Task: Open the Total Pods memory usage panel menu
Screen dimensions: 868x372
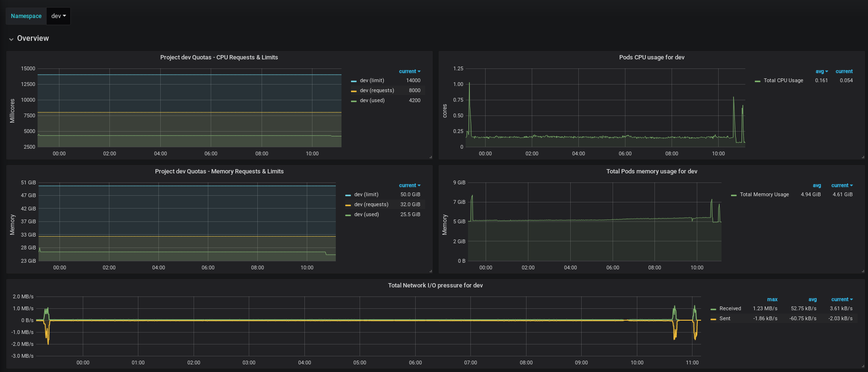Action: pos(652,172)
